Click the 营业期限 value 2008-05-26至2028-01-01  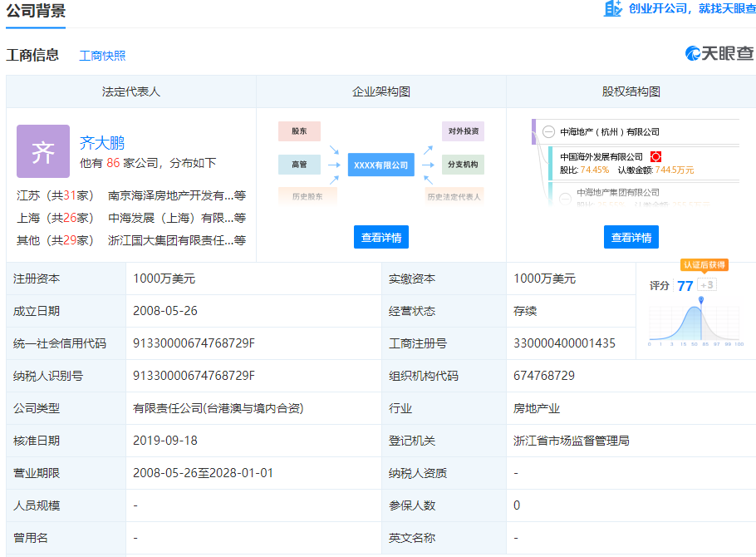[x=203, y=472]
